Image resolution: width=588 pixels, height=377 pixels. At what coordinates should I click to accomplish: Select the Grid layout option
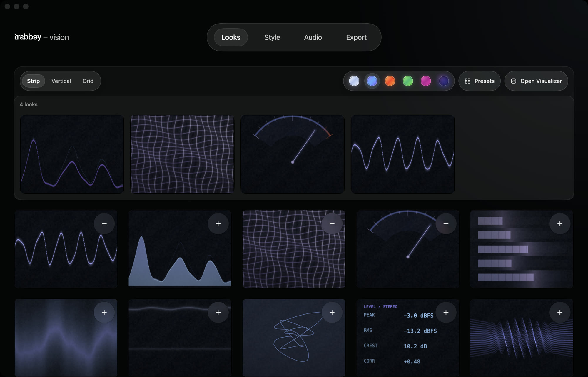point(88,81)
